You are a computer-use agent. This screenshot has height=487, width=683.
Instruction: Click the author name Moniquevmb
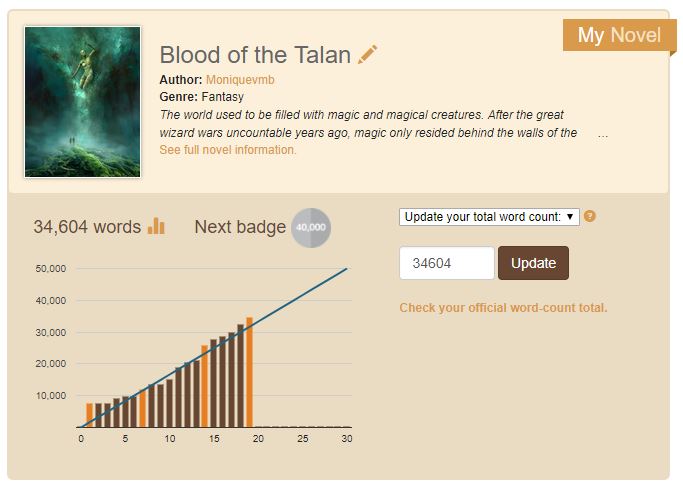tap(243, 79)
